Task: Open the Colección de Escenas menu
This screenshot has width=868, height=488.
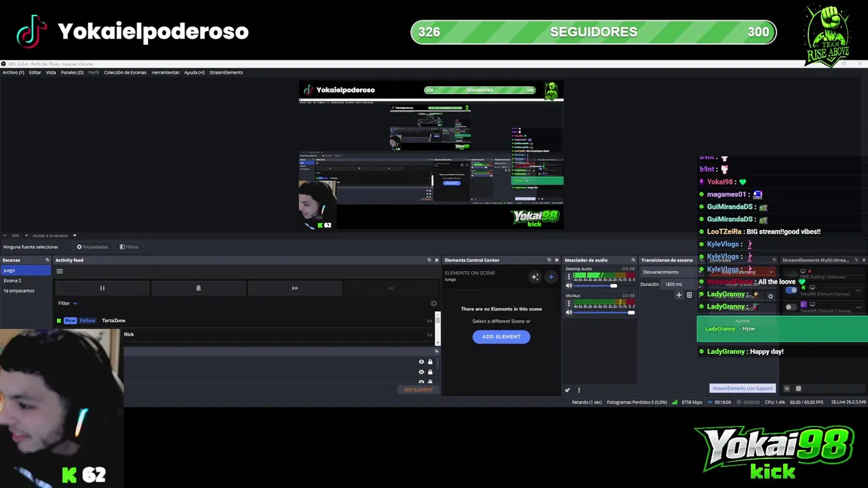Action: [125, 73]
